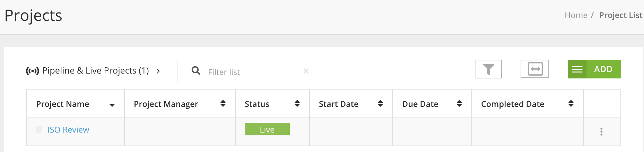Sort by Status column
Viewport: 644px width, 152px height.
point(297,103)
